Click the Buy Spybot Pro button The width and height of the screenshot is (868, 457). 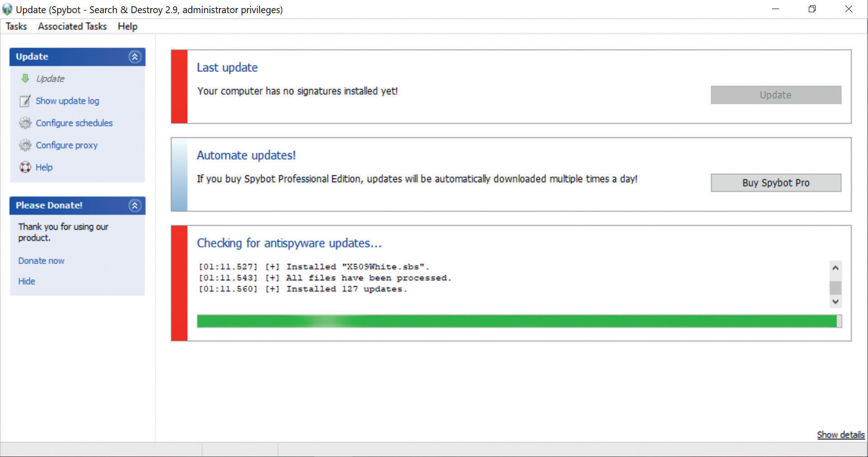click(776, 183)
